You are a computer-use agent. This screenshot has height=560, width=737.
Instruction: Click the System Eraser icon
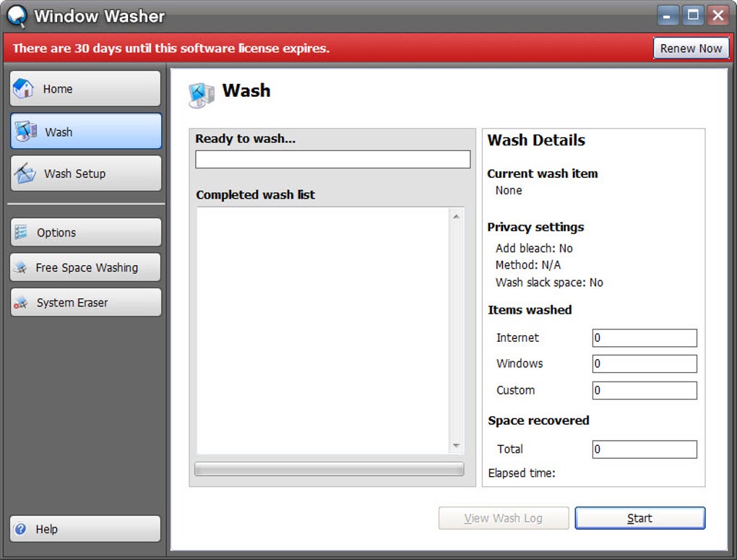21,302
